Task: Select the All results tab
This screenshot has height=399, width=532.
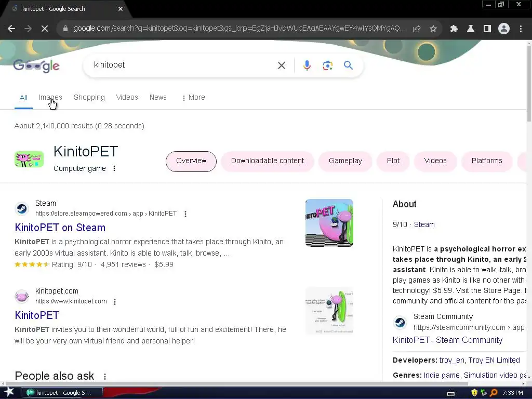Action: tap(23, 98)
